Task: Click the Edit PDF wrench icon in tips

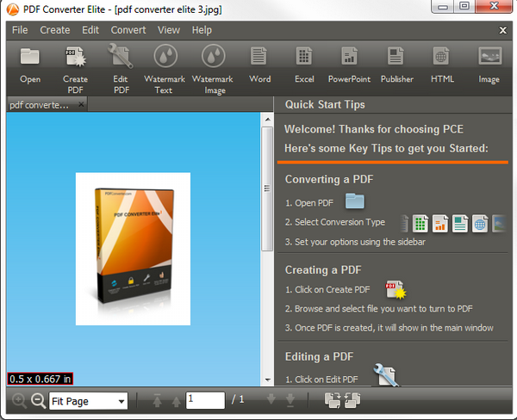Action: tap(386, 375)
